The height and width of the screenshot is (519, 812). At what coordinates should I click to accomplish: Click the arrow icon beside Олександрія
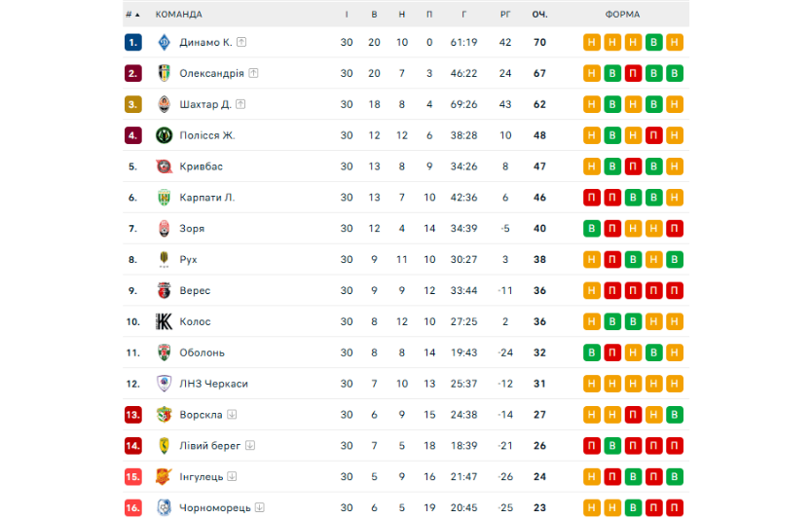pyautogui.click(x=253, y=73)
